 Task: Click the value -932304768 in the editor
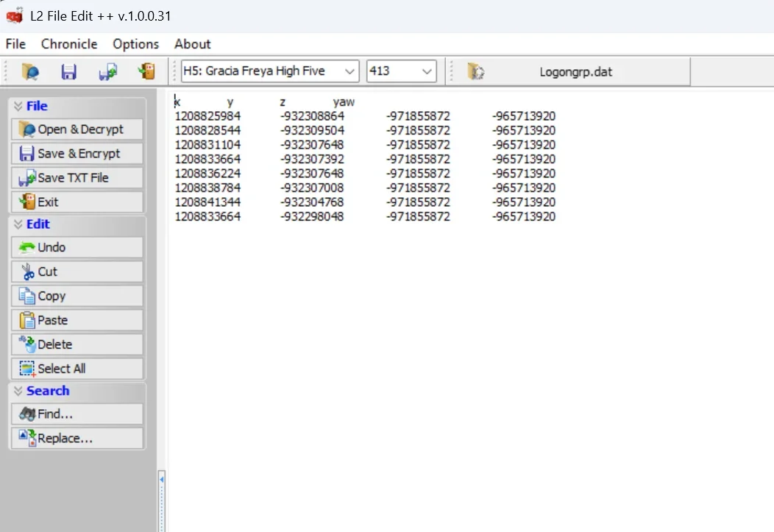tap(312, 202)
